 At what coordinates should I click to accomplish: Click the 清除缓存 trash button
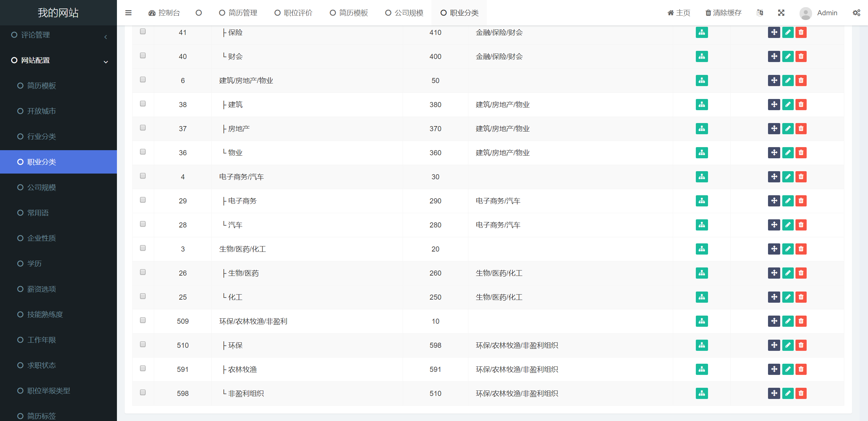[x=724, y=13]
